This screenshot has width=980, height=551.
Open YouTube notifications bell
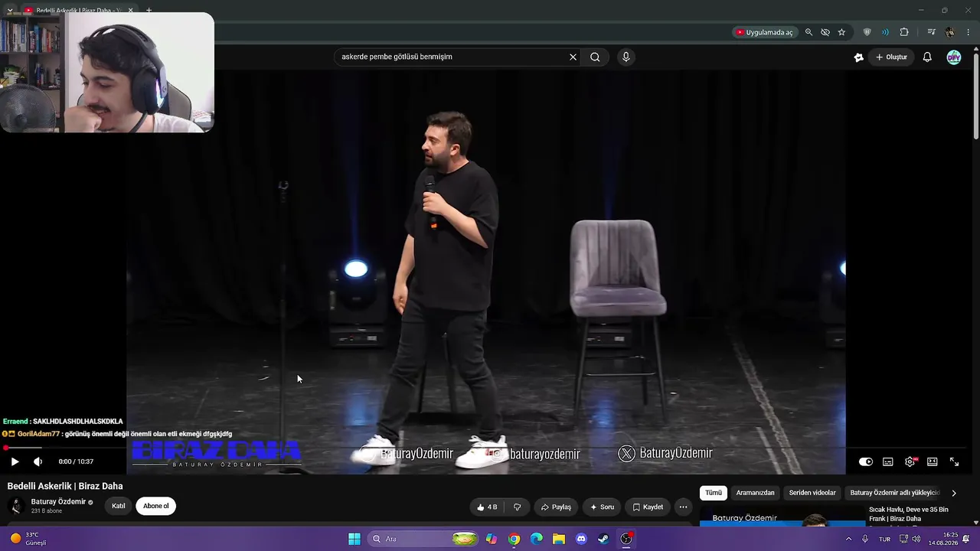pyautogui.click(x=927, y=57)
